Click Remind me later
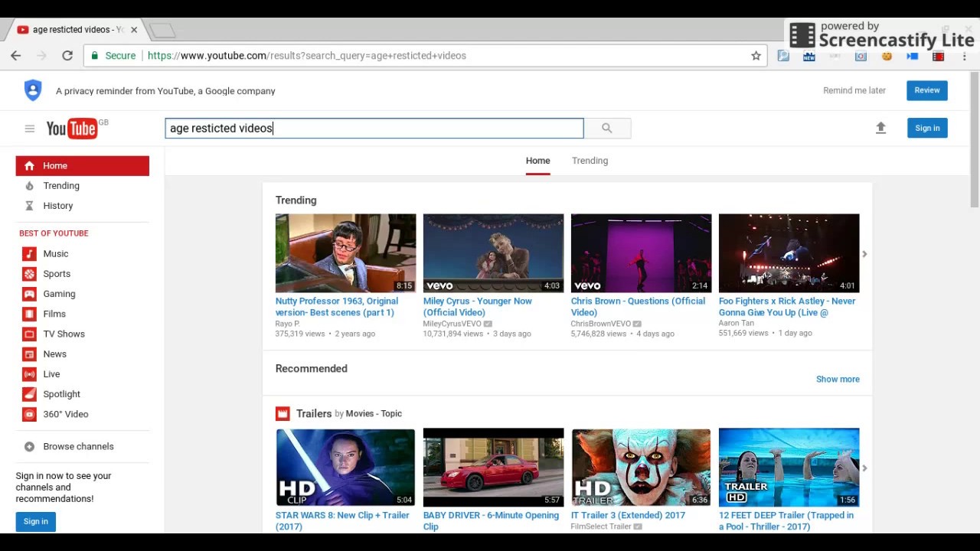The image size is (980, 551). click(x=854, y=90)
